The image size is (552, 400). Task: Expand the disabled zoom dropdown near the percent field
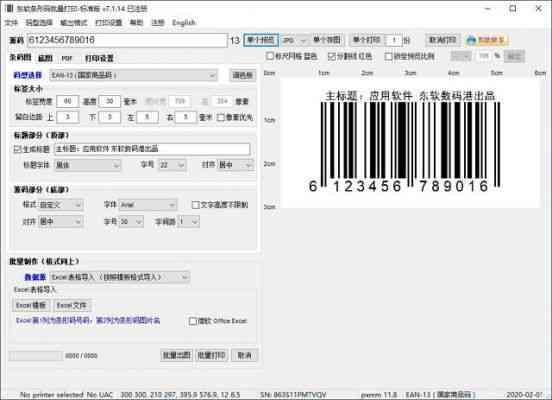(x=461, y=56)
